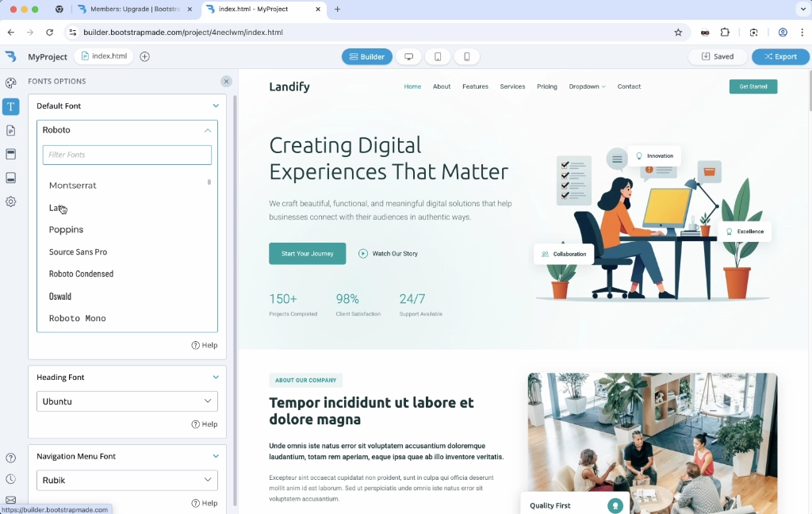Click the Saved status button
The width and height of the screenshot is (812, 514).
(x=717, y=56)
